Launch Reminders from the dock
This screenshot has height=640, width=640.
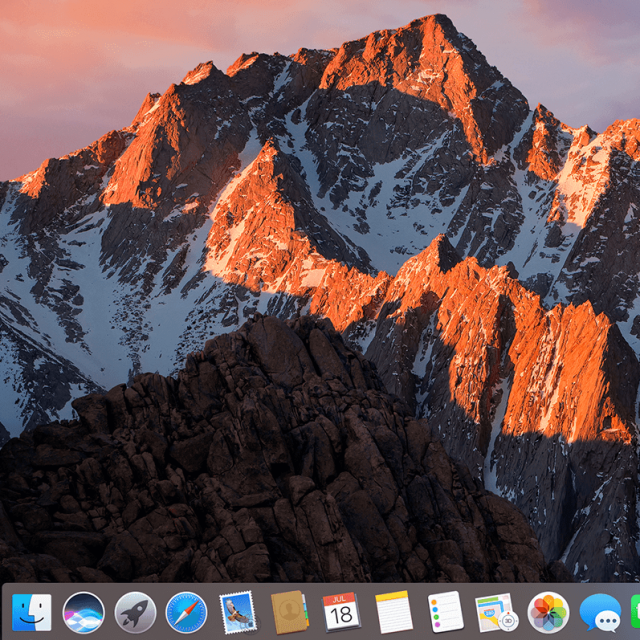pos(445,612)
